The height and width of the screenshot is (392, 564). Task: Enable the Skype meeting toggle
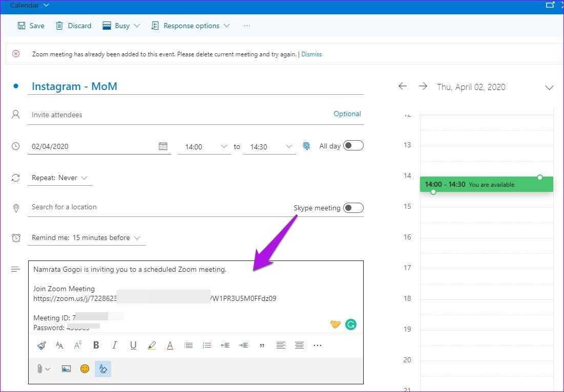[x=353, y=208]
